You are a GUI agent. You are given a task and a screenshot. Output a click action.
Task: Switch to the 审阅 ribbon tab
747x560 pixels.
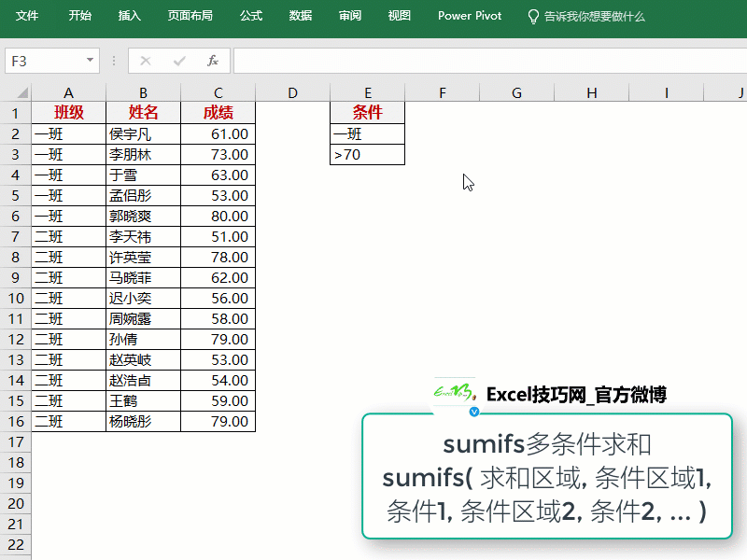coord(349,16)
